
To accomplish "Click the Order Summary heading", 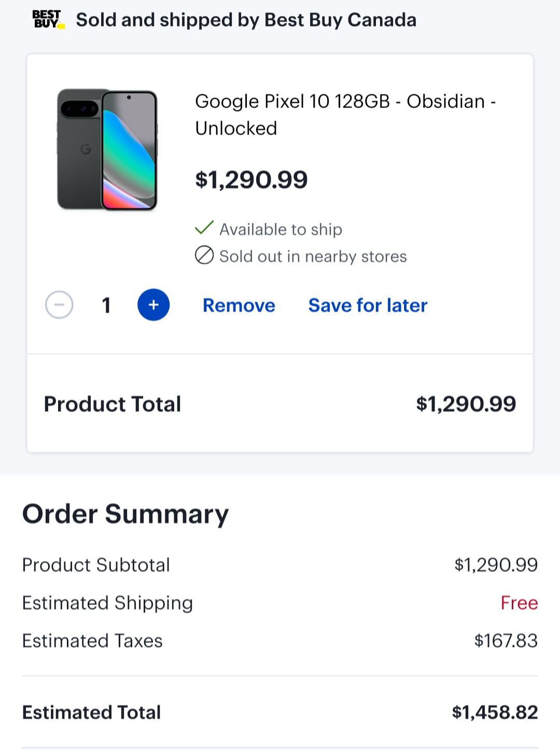I will click(x=125, y=514).
